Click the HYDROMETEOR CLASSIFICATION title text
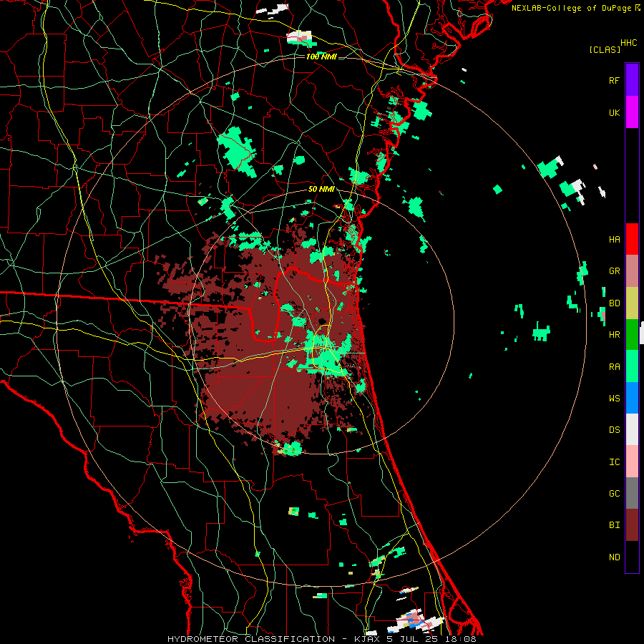The image size is (644, 644). coord(251,639)
